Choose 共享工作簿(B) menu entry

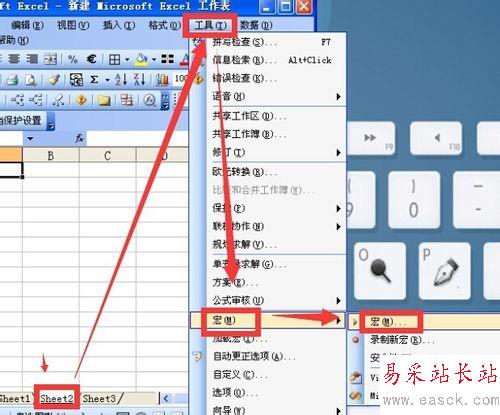point(268,134)
